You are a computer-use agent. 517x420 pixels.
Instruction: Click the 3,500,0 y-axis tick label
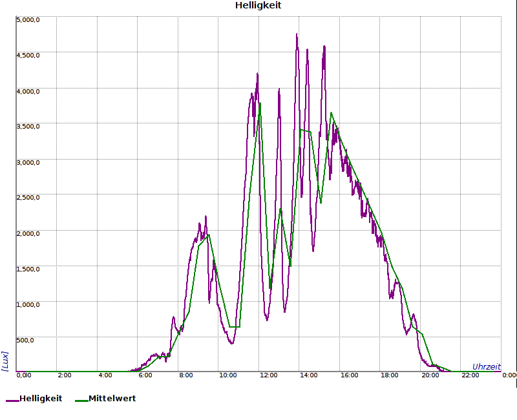click(28, 127)
